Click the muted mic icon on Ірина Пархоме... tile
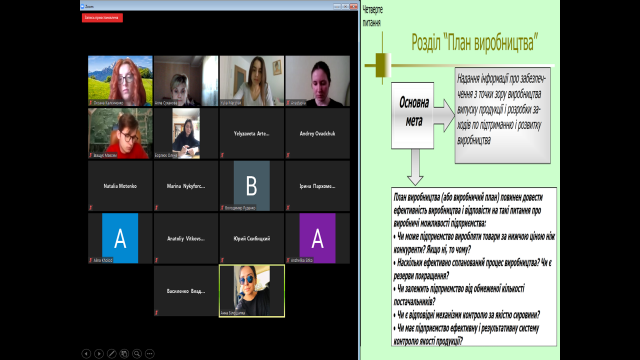 (x=288, y=208)
